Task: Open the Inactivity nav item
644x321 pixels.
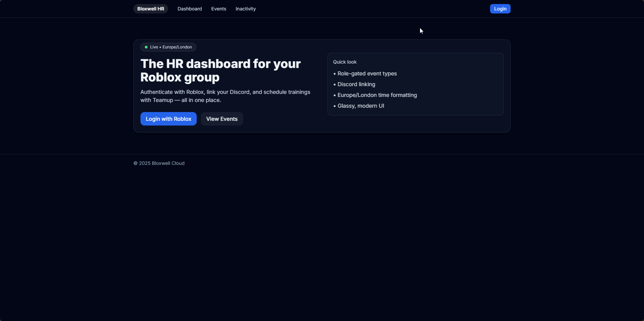Action: click(x=246, y=9)
